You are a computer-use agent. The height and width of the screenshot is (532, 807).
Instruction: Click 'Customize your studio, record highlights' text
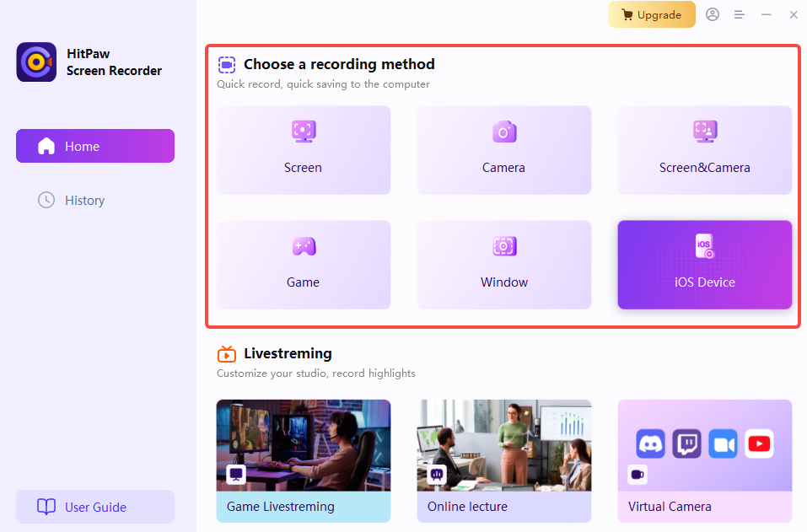pos(316,373)
